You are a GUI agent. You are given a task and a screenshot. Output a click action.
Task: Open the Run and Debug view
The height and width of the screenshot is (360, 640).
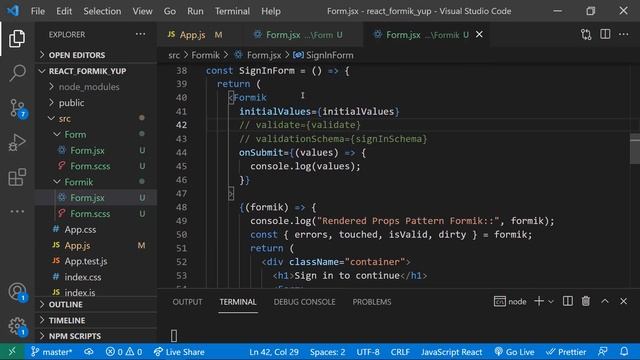17,142
